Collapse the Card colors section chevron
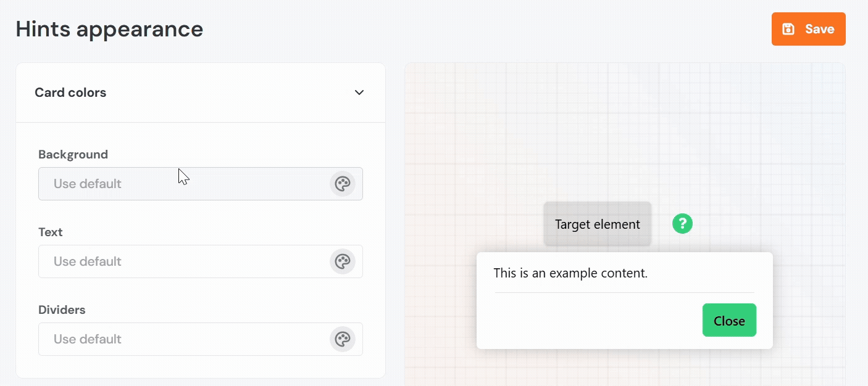 click(359, 92)
